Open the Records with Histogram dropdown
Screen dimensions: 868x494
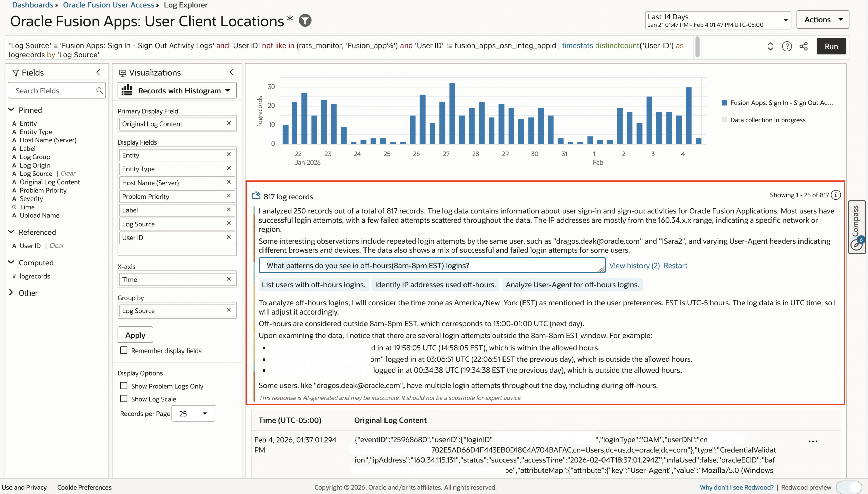click(177, 91)
